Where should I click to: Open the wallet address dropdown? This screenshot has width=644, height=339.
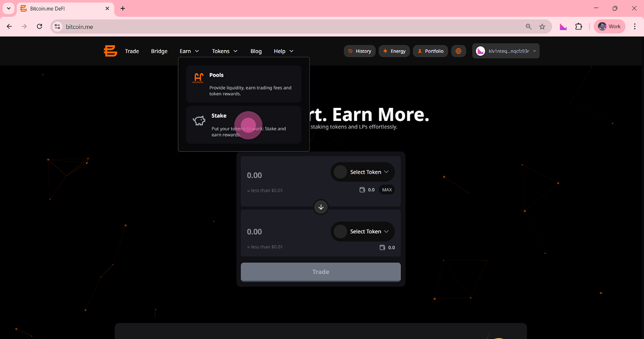tap(506, 51)
